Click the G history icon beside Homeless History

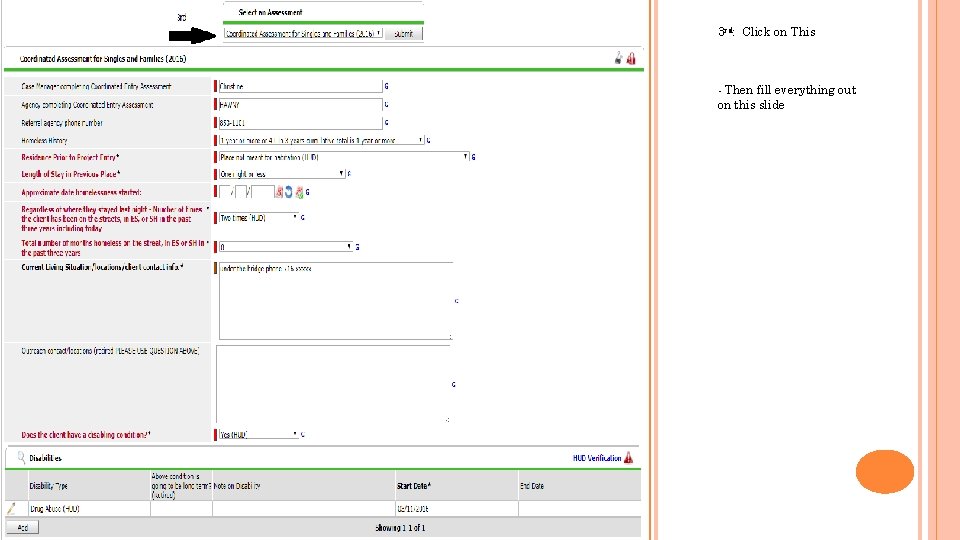click(x=428, y=140)
